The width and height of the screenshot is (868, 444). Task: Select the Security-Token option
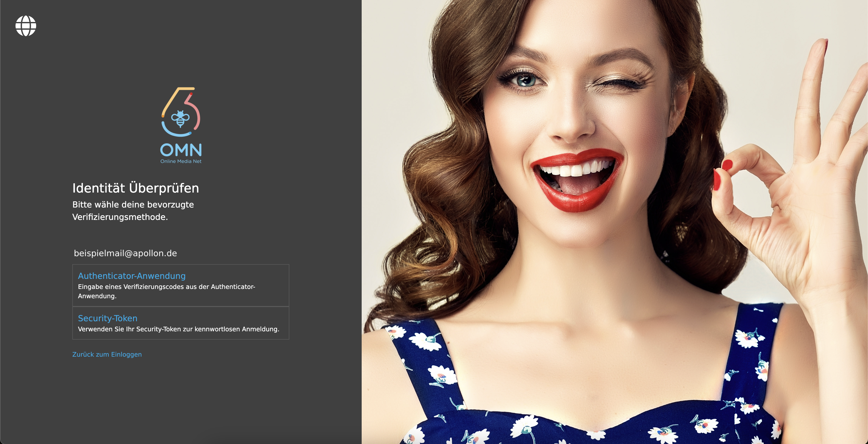click(107, 318)
